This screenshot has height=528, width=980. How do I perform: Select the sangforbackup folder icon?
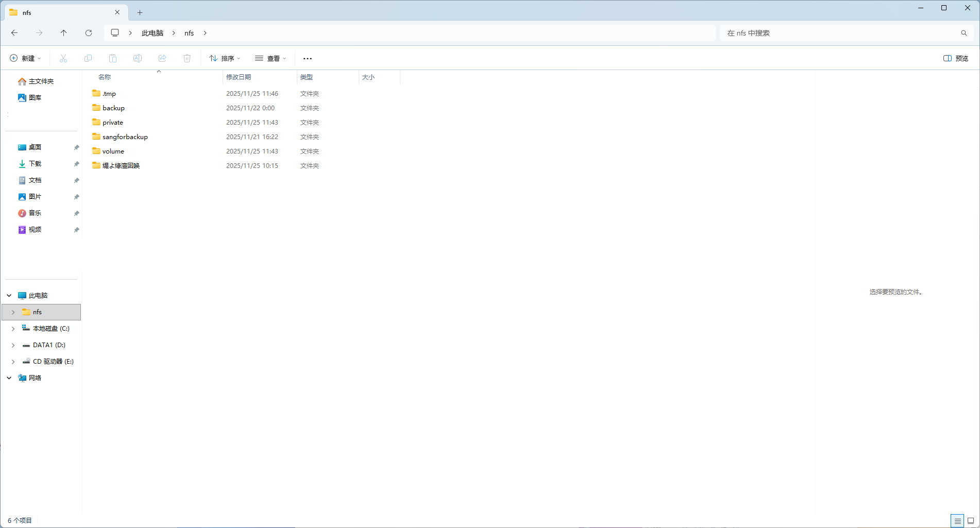[96, 137]
